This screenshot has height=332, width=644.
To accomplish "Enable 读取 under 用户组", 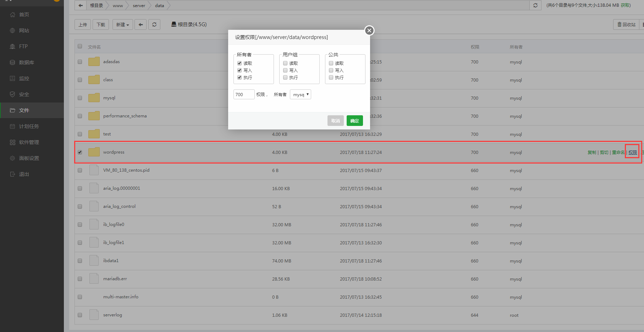I will (x=285, y=63).
